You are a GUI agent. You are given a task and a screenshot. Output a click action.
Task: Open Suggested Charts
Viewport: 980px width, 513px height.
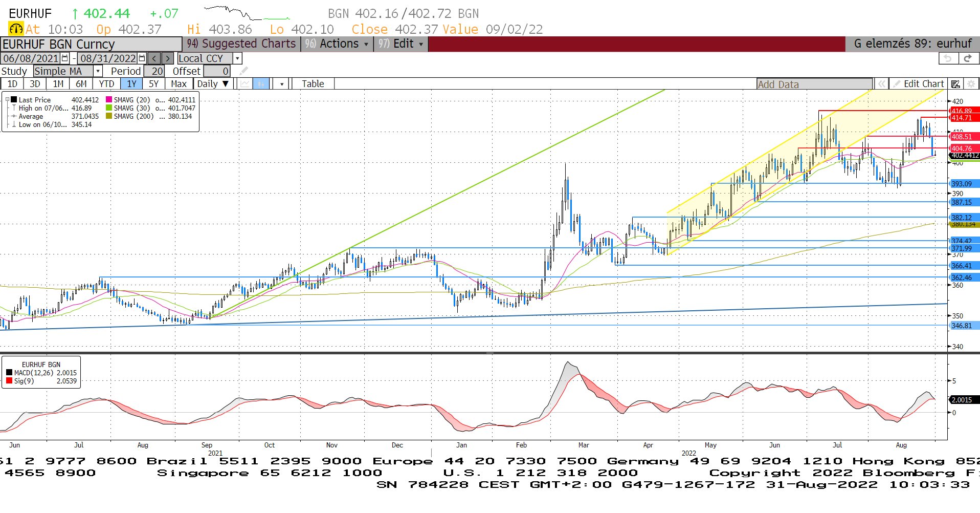coord(241,44)
